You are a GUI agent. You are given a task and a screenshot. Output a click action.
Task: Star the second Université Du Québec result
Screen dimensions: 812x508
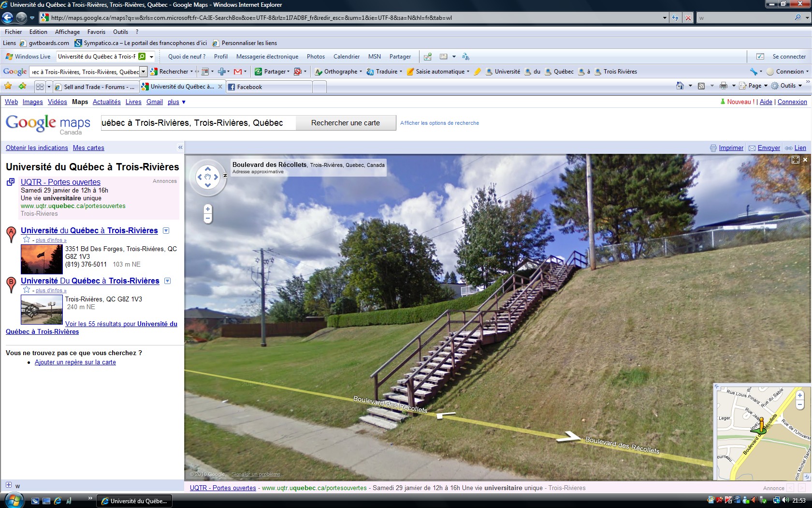pos(27,290)
